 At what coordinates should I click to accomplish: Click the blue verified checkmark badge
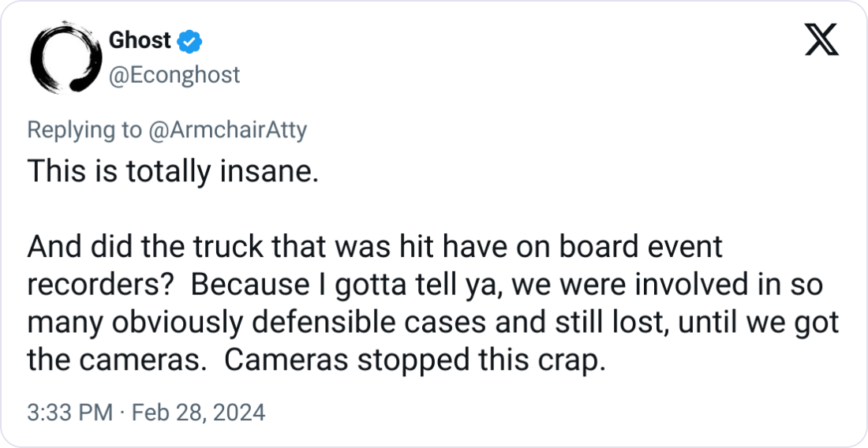coord(192,40)
